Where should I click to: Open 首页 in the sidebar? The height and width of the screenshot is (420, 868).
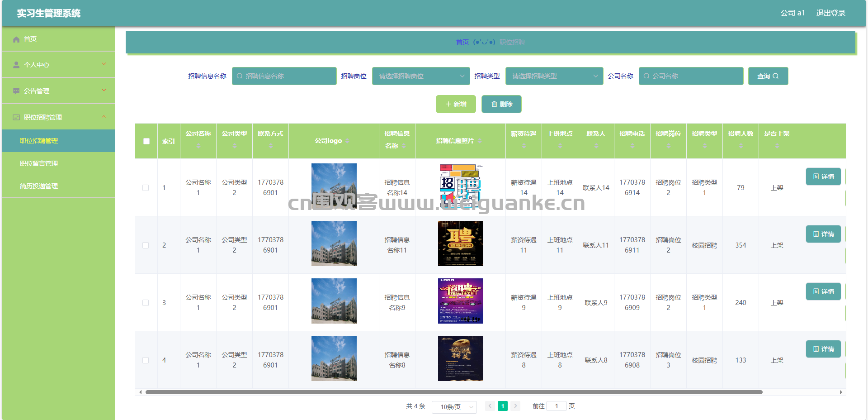[x=58, y=39]
